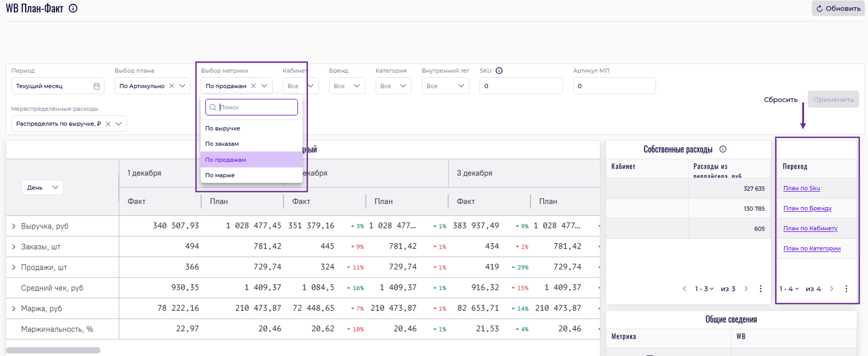Open the Бренд filter dropdown
The height and width of the screenshot is (356, 868).
click(347, 86)
